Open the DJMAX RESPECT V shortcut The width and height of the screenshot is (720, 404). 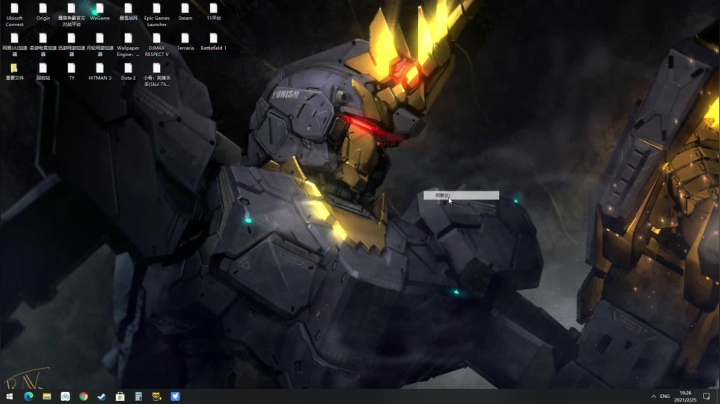click(157, 45)
